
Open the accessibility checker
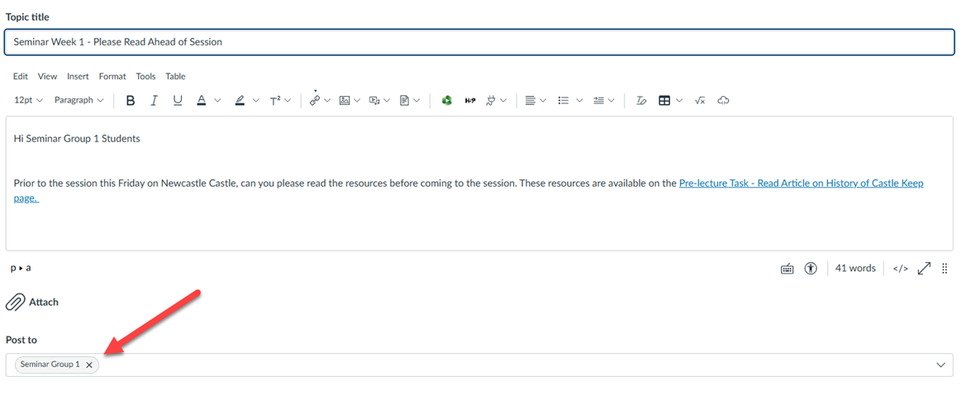811,269
